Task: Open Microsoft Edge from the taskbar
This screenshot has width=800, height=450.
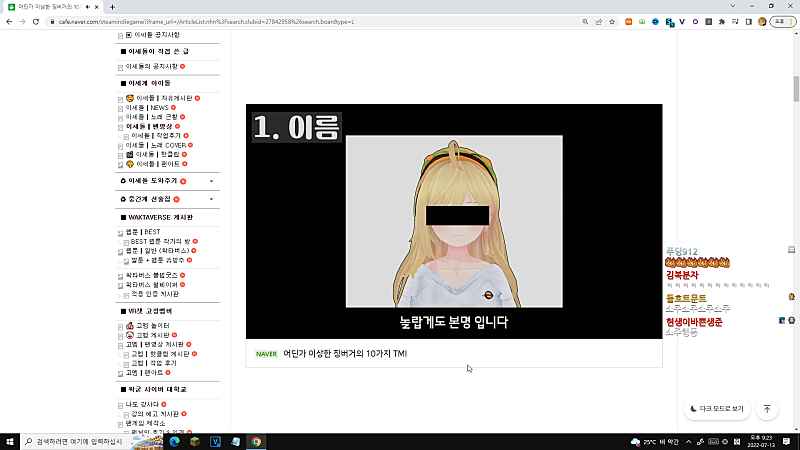Action: pos(173,441)
